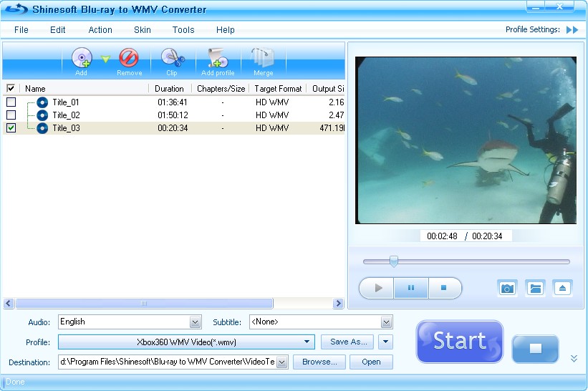Viewport: 588px width, 391px height.
Task: Click the Remove toolbar icon
Action: [x=129, y=58]
